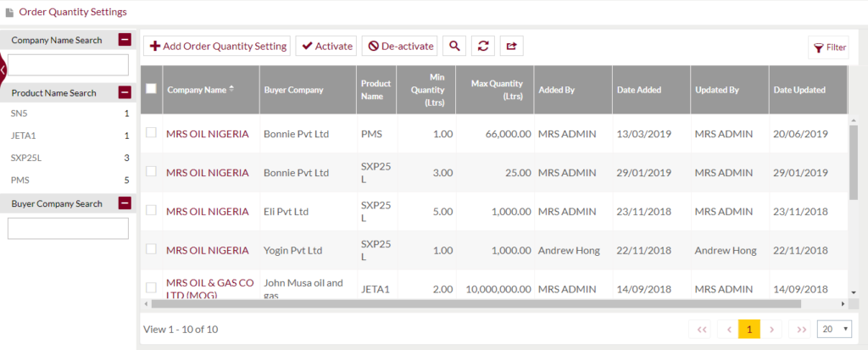Click the export share toolbar icon

[511, 46]
